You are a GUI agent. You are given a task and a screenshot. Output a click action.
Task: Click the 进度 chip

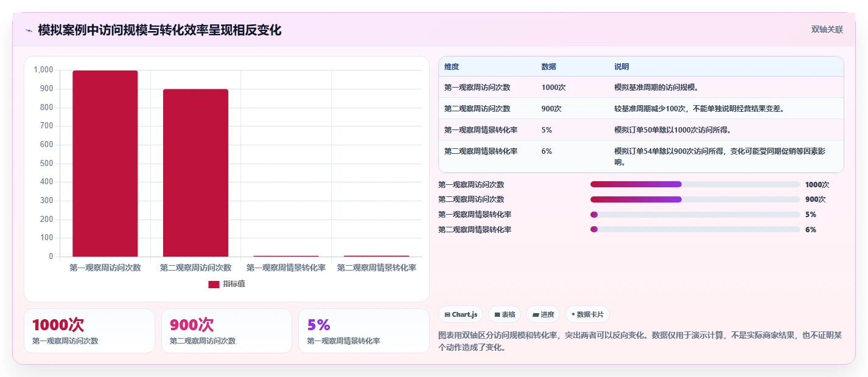[x=544, y=314]
